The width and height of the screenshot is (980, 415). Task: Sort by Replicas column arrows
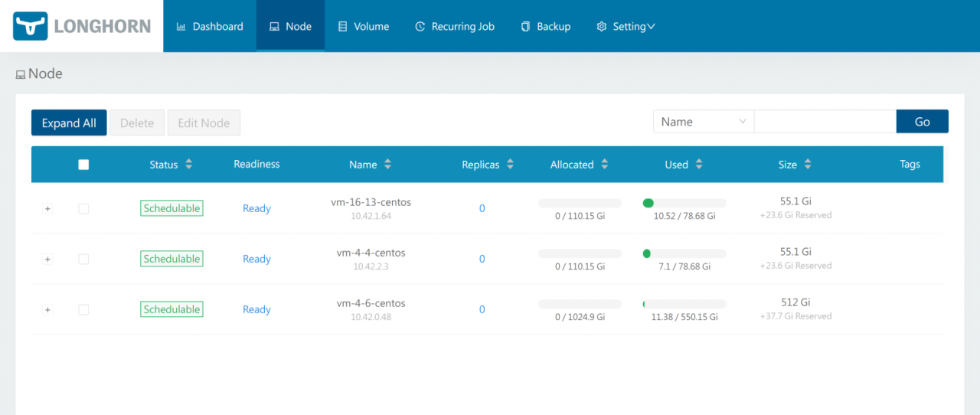[510, 165]
